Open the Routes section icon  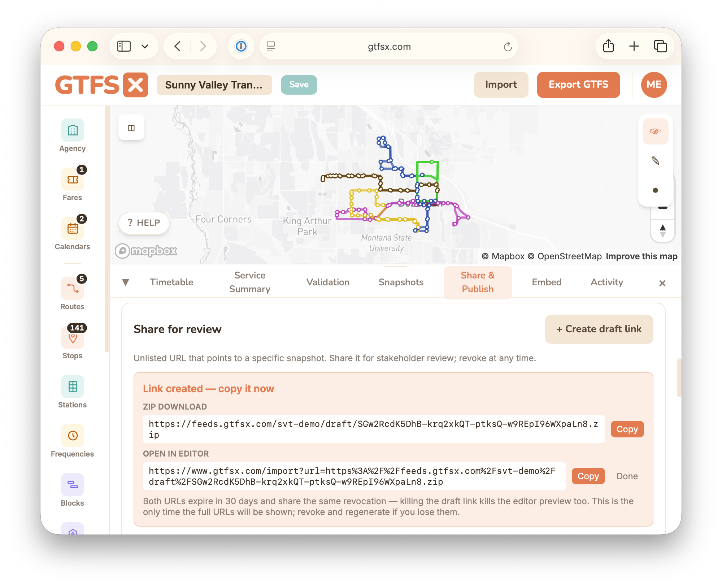click(x=73, y=288)
